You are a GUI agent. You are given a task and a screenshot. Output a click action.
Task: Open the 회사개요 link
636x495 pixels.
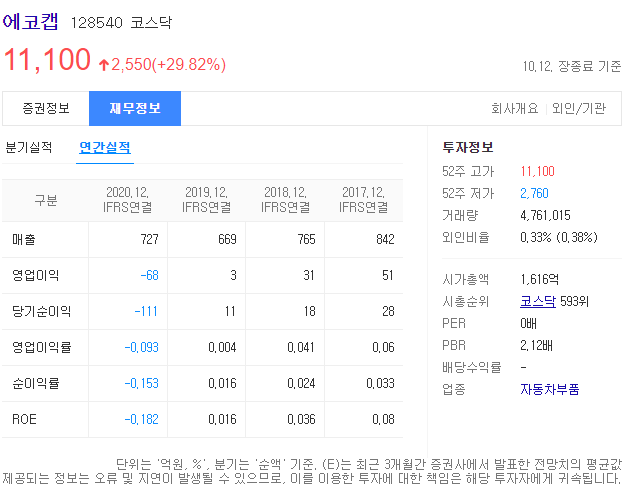point(514,108)
